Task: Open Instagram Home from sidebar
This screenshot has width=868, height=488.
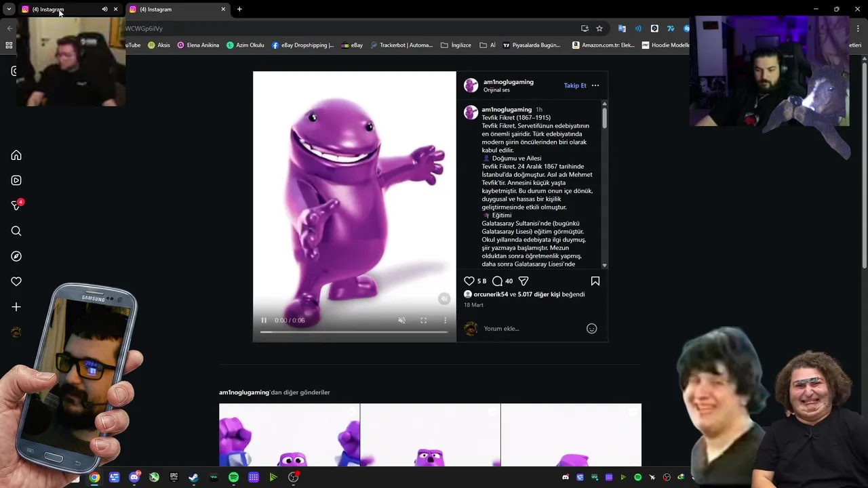Action: point(16,155)
